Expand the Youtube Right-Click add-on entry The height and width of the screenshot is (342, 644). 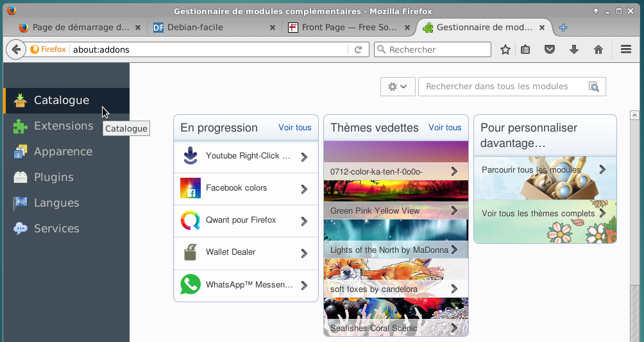[304, 157]
